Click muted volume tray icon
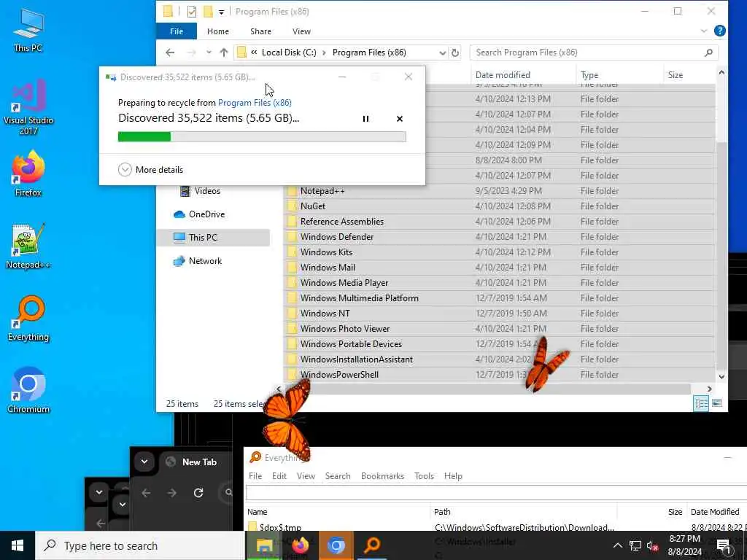The height and width of the screenshot is (560, 747). click(x=653, y=545)
